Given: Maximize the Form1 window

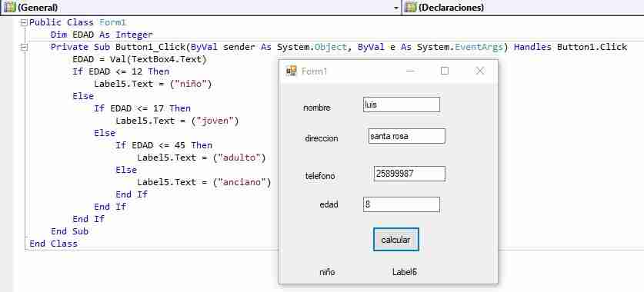Looking at the screenshot, I should pos(445,71).
